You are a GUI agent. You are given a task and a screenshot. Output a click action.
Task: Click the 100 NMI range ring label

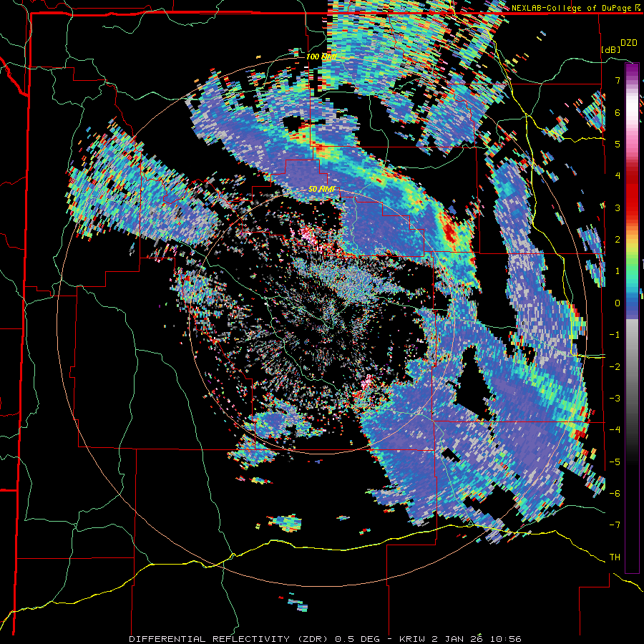point(321,57)
